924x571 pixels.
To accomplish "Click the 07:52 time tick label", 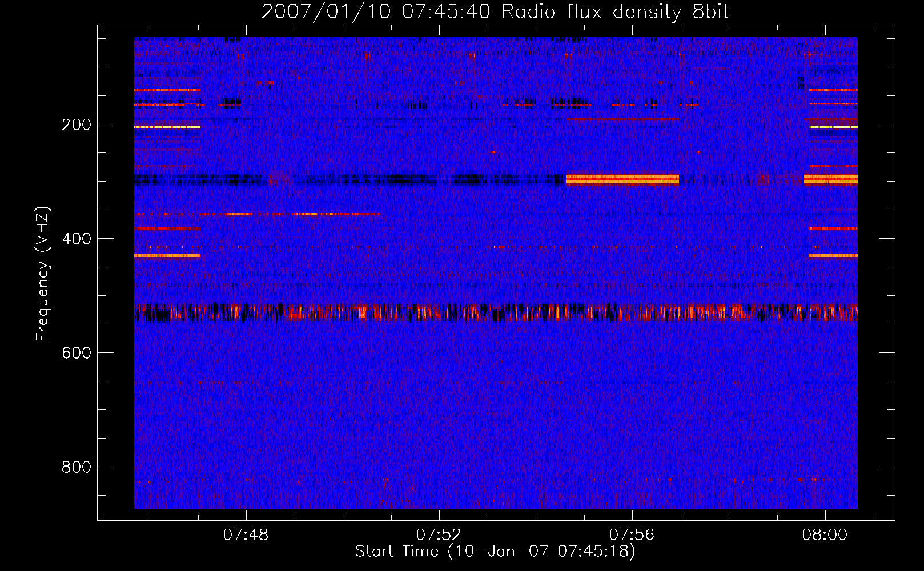I will point(439,535).
